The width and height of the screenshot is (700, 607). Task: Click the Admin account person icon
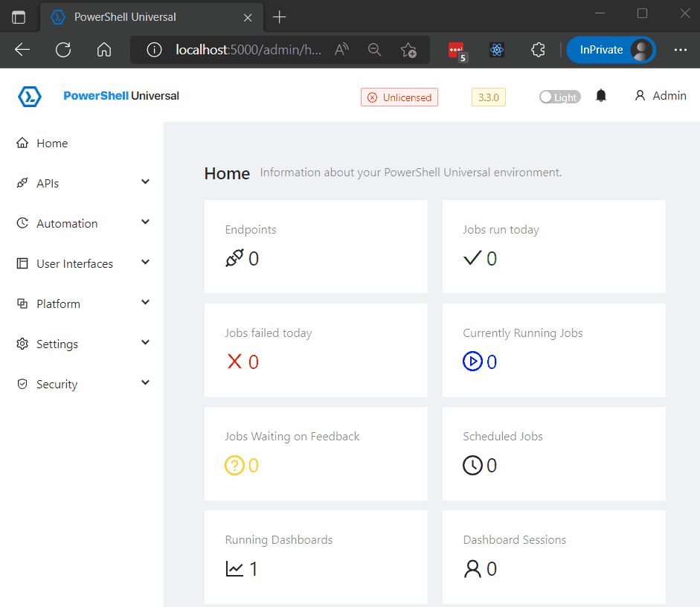(640, 95)
